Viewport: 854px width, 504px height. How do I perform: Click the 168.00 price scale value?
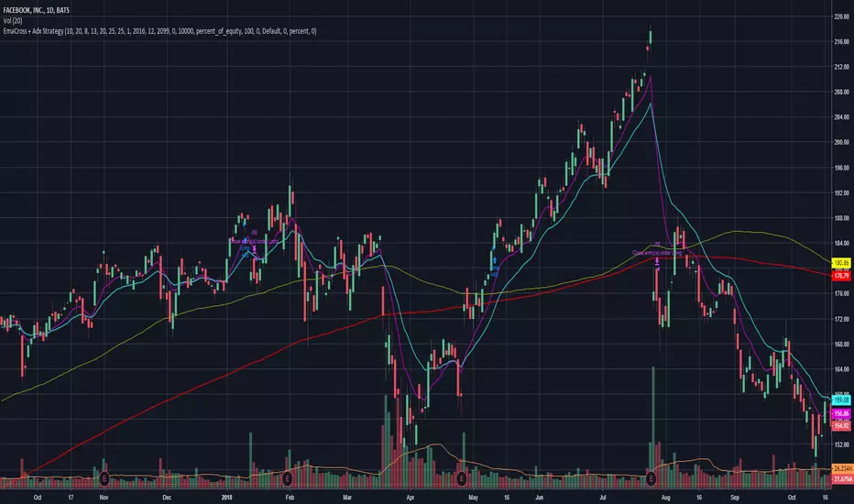(841, 344)
